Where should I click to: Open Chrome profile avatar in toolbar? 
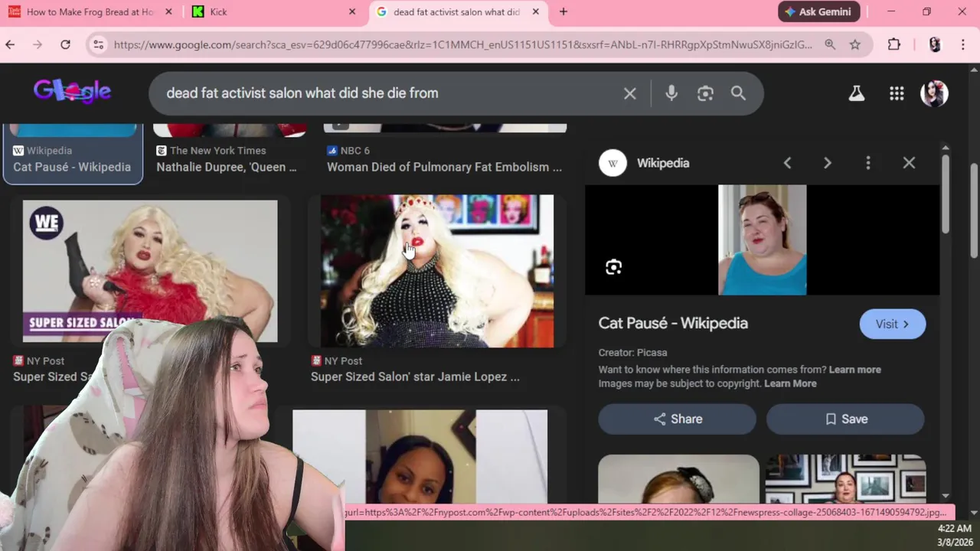tap(935, 44)
